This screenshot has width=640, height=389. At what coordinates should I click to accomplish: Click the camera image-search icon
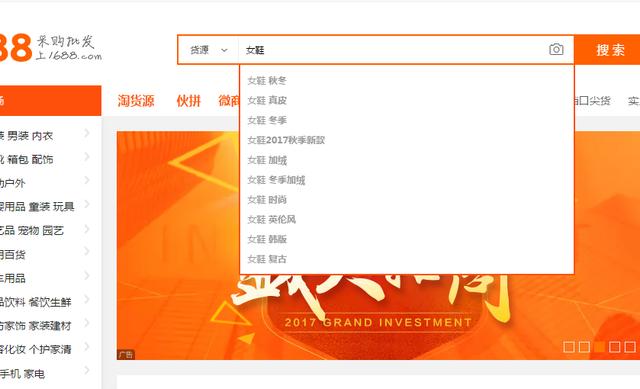click(556, 49)
